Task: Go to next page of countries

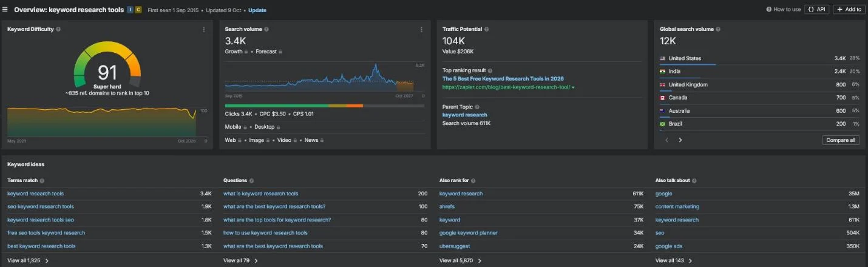Action: tap(680, 140)
